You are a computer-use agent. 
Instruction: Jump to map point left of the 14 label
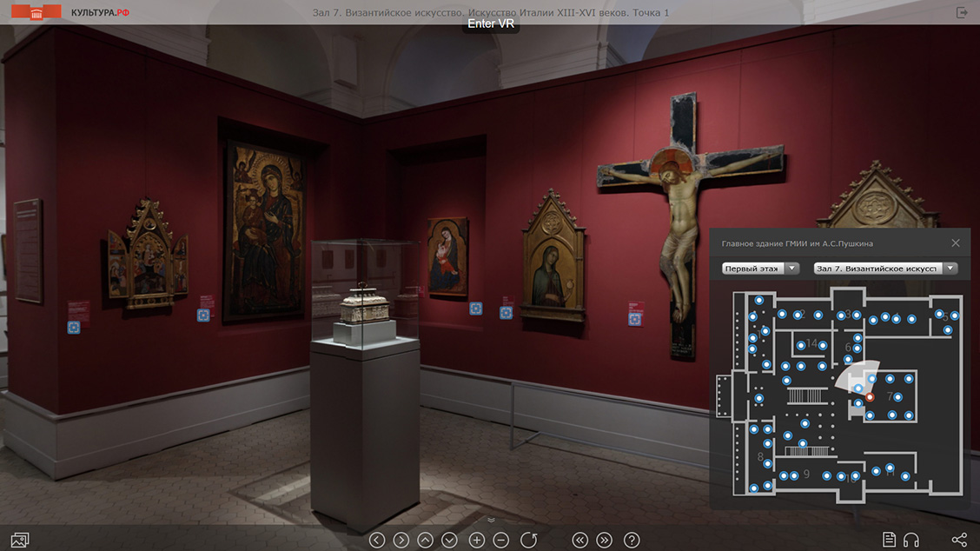coord(801,345)
